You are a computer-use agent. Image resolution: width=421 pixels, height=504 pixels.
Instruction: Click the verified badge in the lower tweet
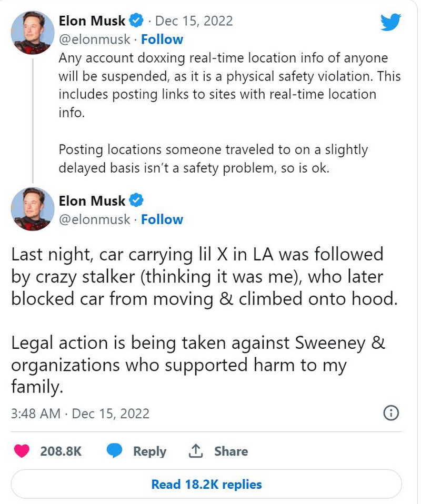coord(136,200)
